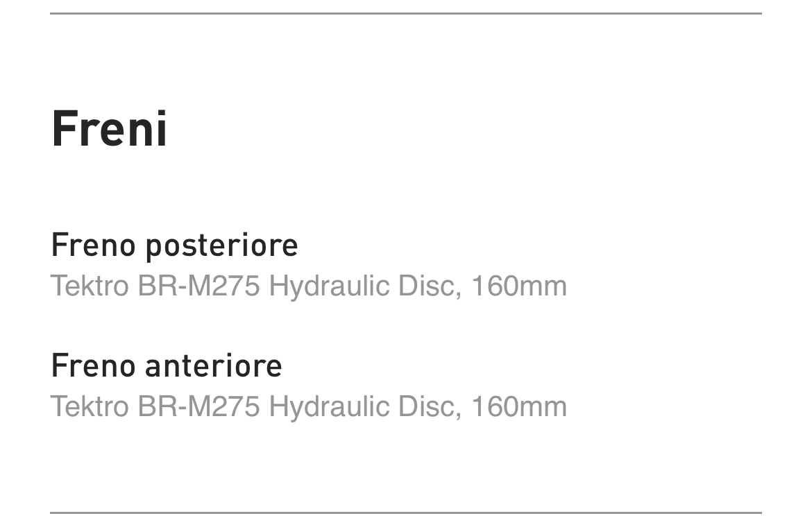Click BR-M275 model number under Freno posteriore
Screen dimensions: 812x516
[199, 286]
